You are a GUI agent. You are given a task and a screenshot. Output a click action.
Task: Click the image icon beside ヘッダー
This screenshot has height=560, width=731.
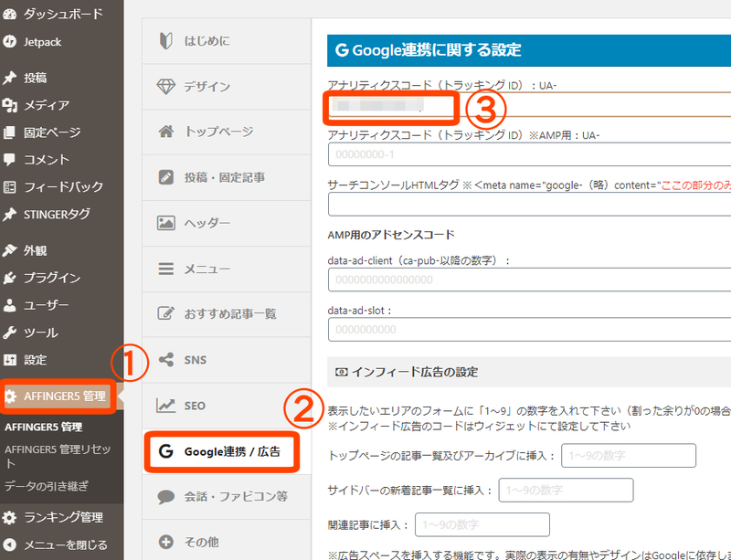click(x=166, y=223)
